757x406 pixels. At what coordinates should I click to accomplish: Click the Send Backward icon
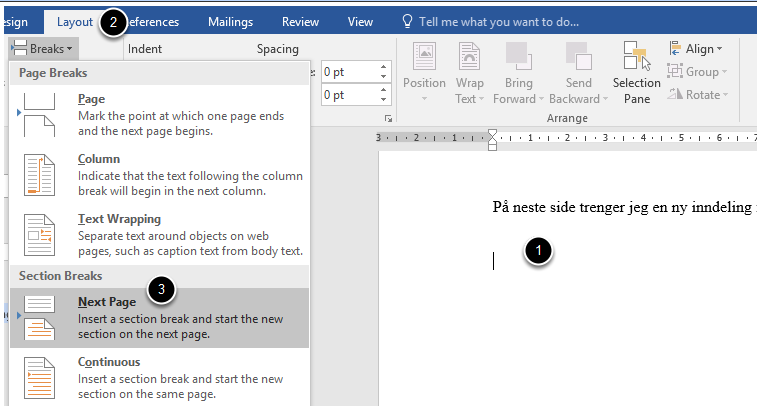click(578, 56)
